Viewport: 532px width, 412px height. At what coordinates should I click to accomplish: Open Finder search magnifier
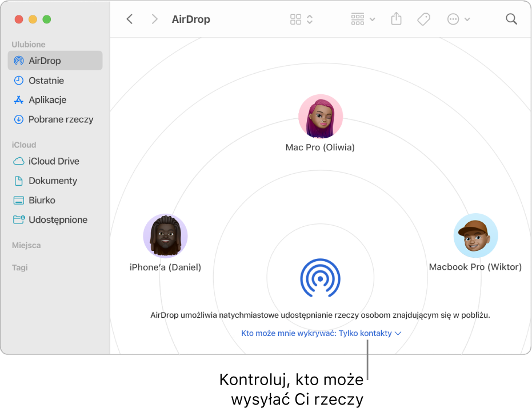tap(511, 19)
